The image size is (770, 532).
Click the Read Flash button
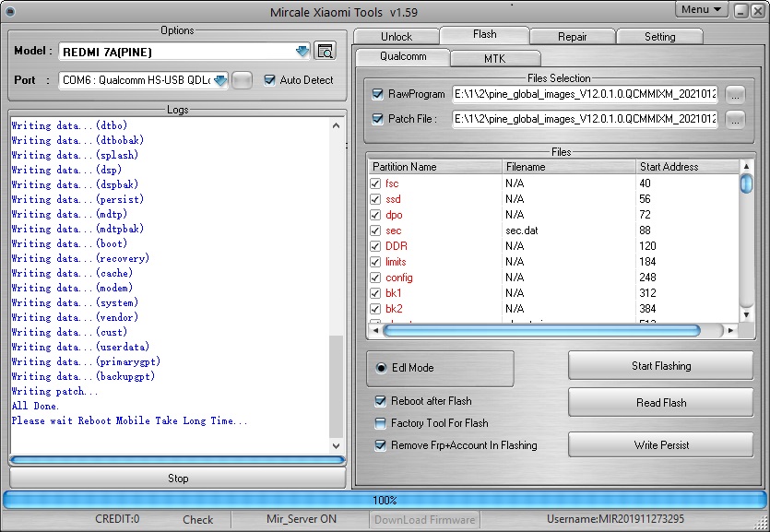(661, 402)
